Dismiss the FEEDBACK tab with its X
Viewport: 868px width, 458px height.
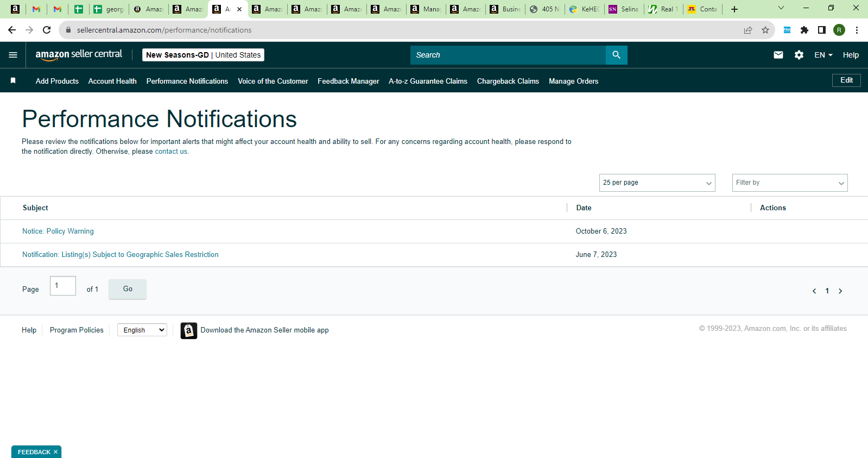click(x=55, y=452)
